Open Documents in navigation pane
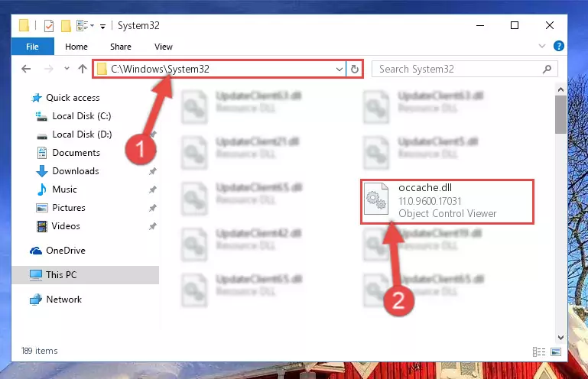Viewport: 588px width, 379px height. coord(69,153)
